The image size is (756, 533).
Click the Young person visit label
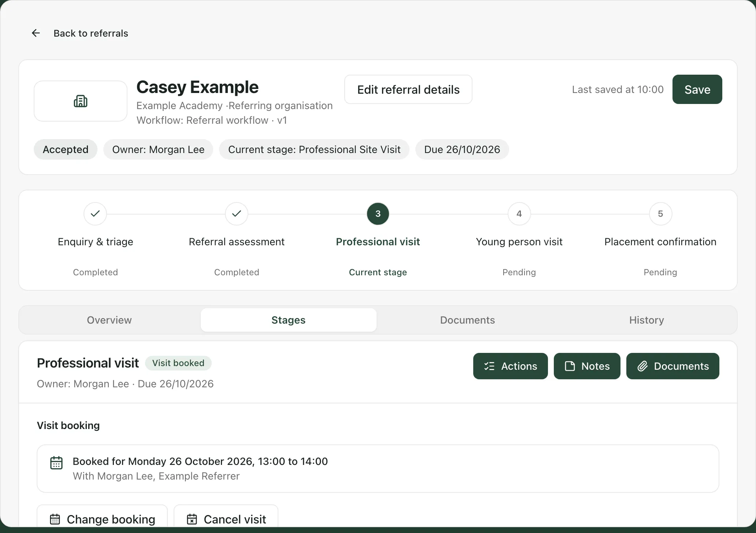coord(519,242)
